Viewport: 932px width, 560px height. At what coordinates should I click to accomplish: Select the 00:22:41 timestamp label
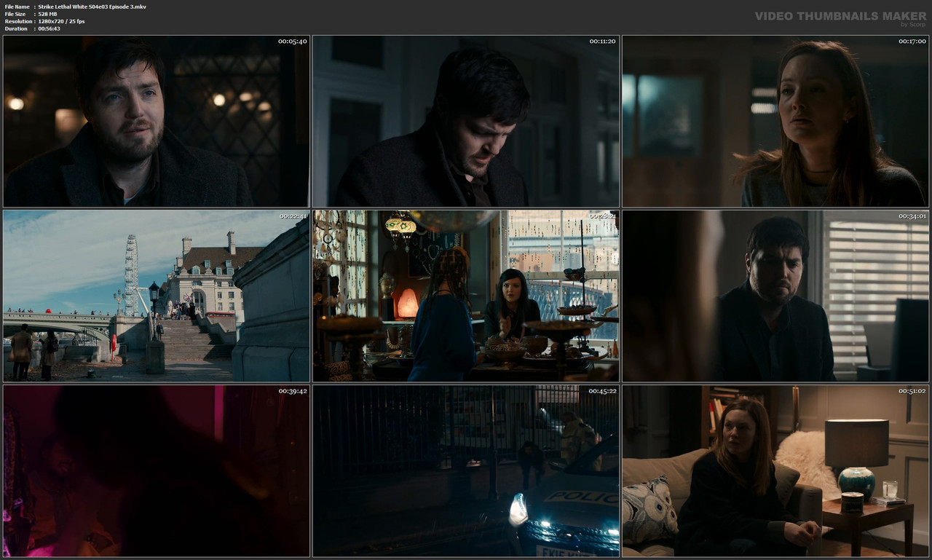291,216
